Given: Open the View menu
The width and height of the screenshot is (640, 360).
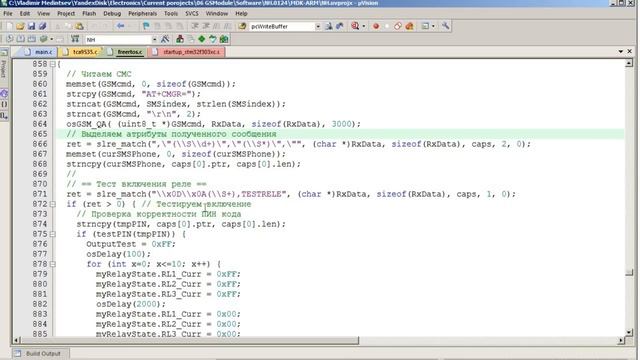Looking at the screenshot, I should (43, 13).
